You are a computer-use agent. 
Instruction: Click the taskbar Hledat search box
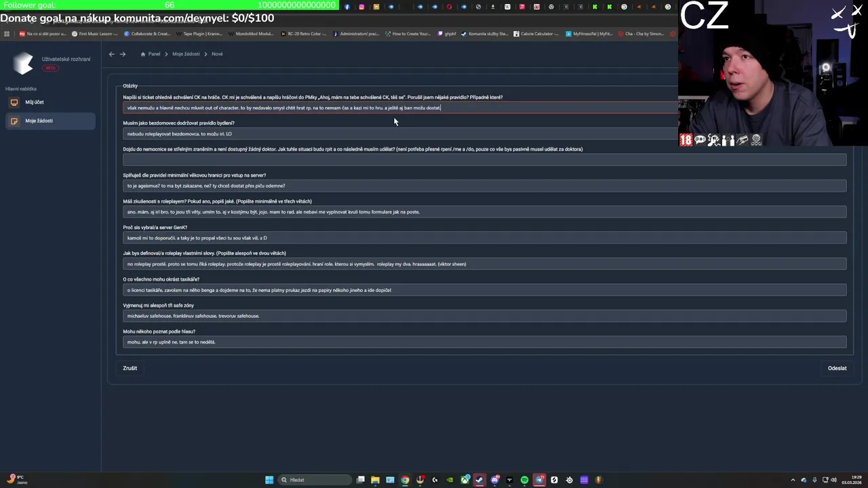point(315,480)
